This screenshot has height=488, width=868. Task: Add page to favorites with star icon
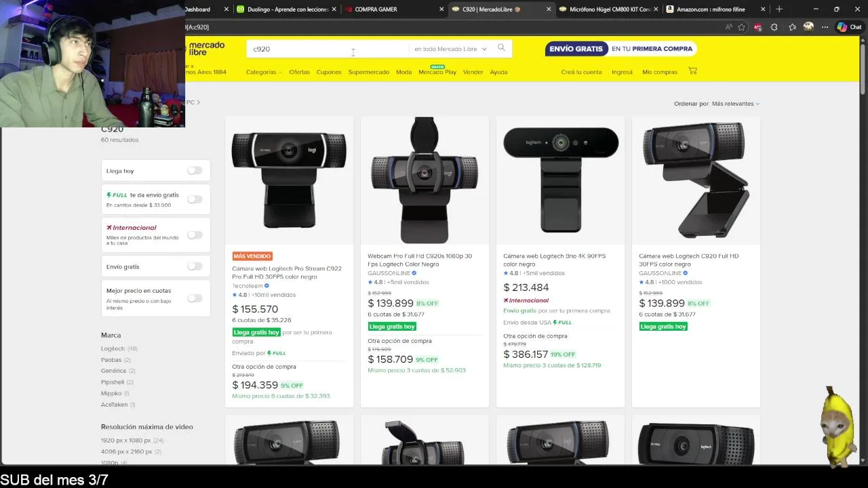[x=742, y=27]
